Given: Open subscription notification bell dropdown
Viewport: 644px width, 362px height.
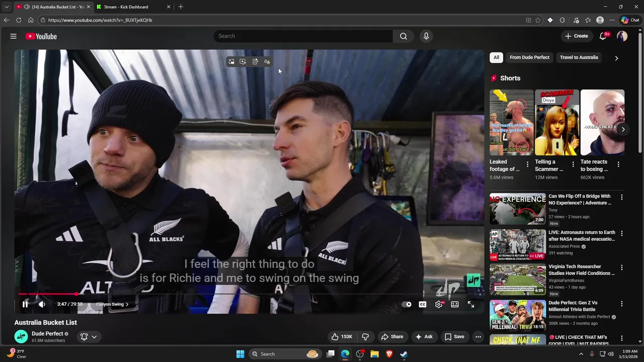Looking at the screenshot, I should [89, 337].
